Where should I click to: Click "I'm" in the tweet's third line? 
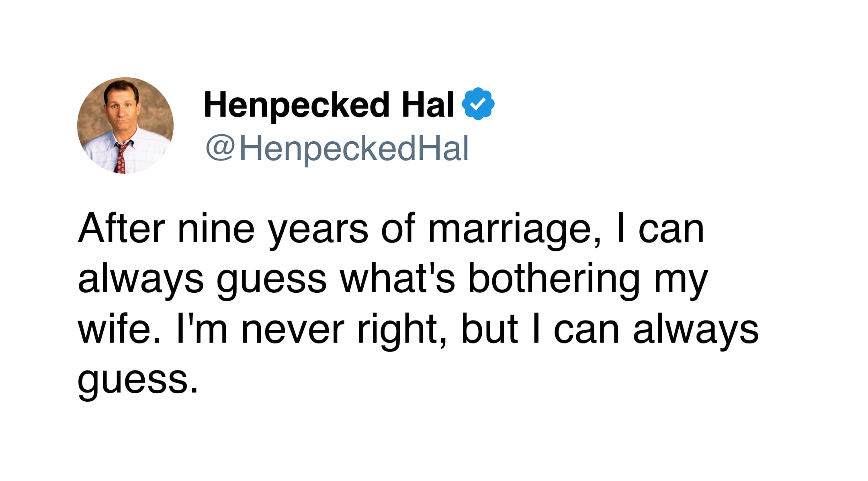tap(202, 329)
